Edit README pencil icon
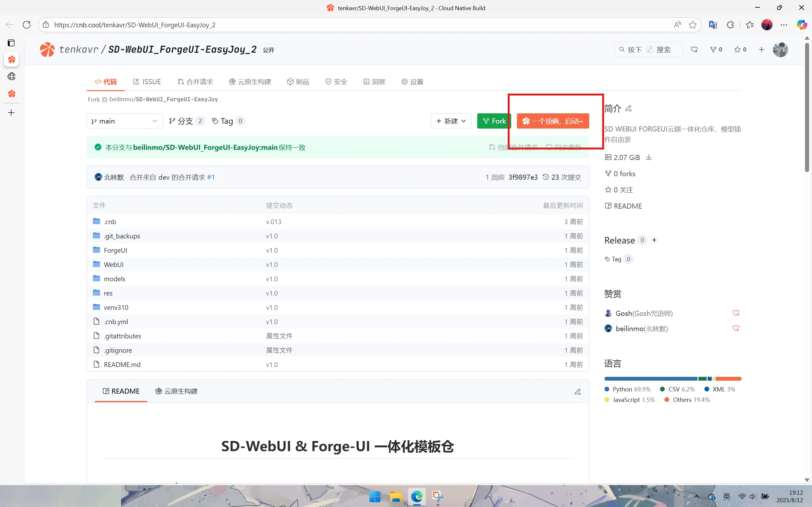The image size is (812, 507). pos(578,392)
